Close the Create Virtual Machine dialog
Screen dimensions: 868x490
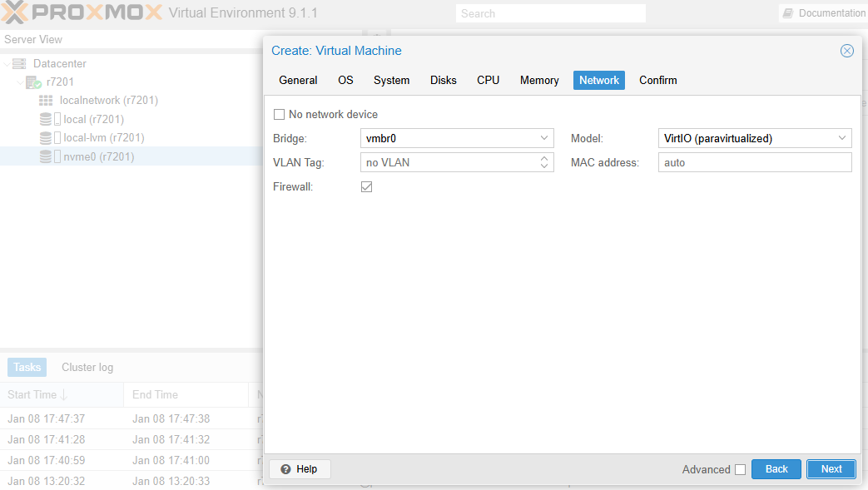click(x=846, y=51)
